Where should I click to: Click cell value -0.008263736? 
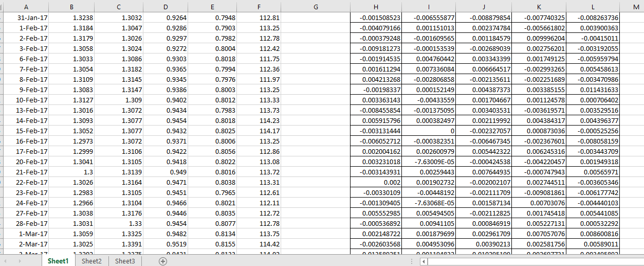pos(593,17)
